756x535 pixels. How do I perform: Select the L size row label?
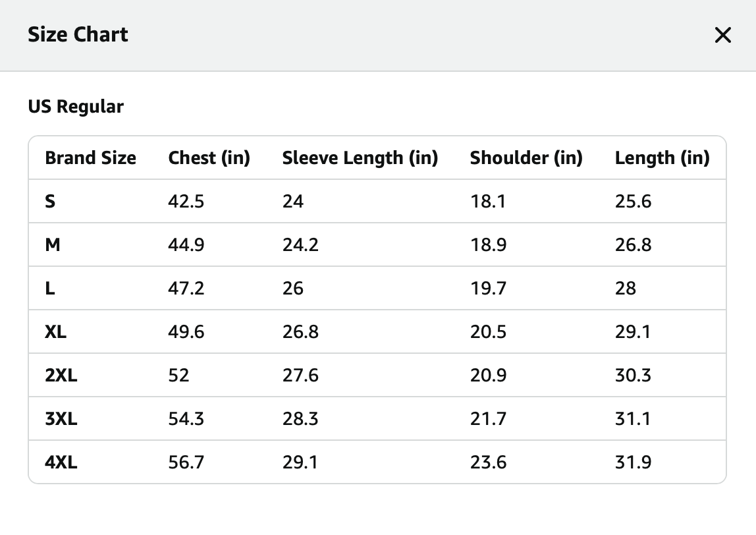point(49,288)
